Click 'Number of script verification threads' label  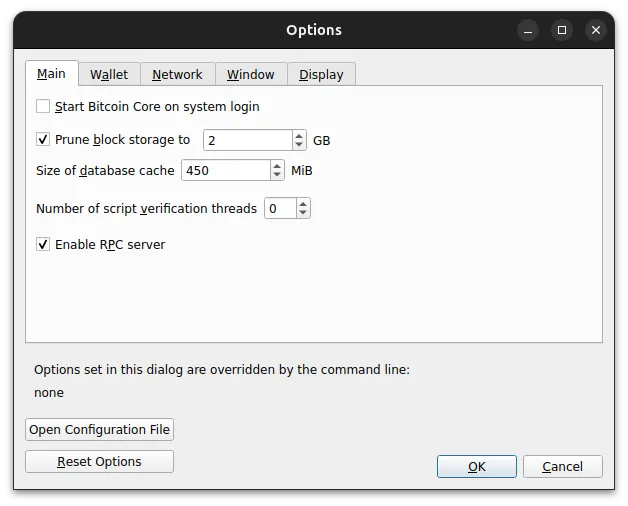click(x=146, y=208)
